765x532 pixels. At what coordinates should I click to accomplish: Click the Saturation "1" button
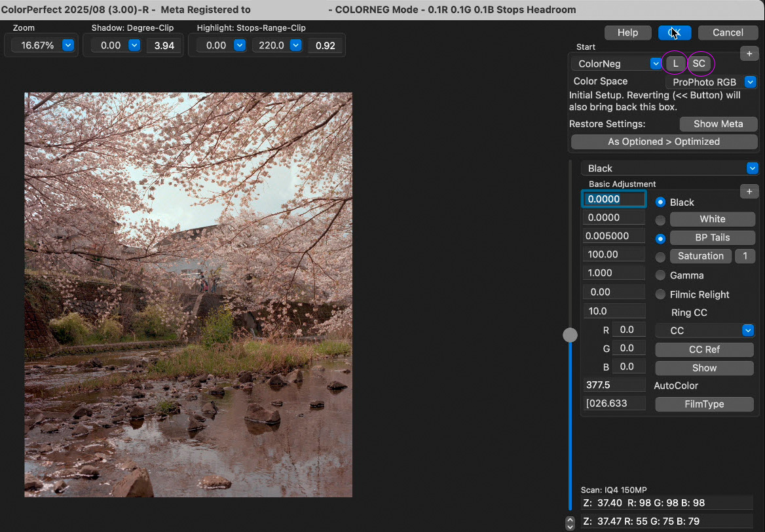[745, 256]
